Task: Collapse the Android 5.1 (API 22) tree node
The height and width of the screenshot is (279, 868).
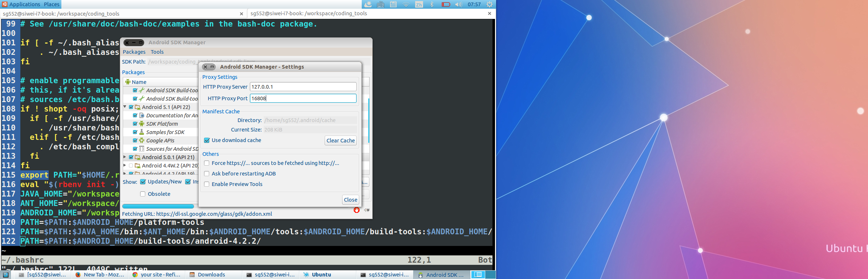Action: pos(125,107)
